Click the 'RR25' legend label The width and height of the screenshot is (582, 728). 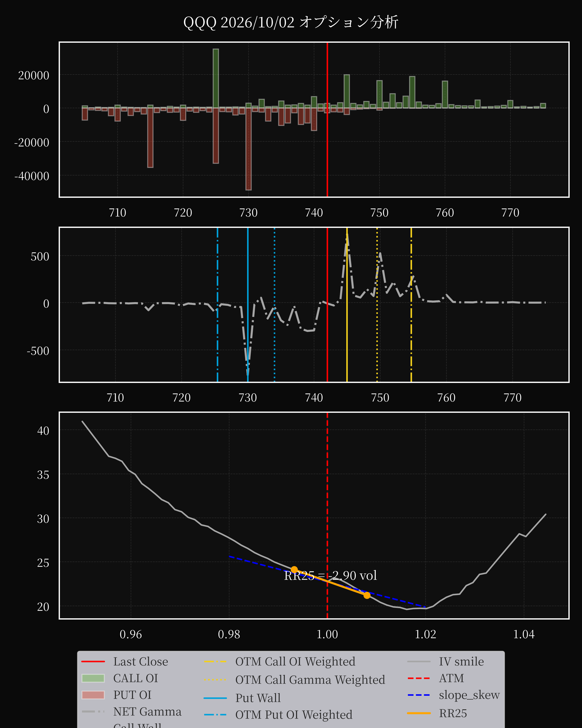point(453,713)
